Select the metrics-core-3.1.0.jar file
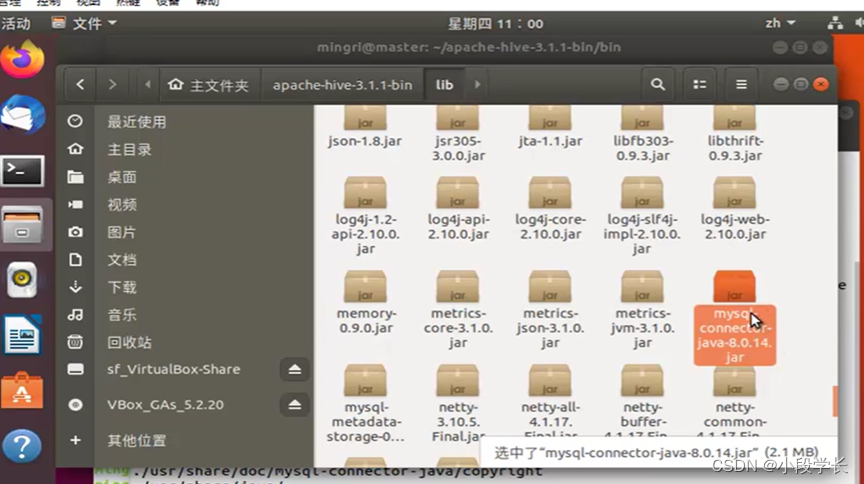This screenshot has width=864, height=484. point(458,310)
